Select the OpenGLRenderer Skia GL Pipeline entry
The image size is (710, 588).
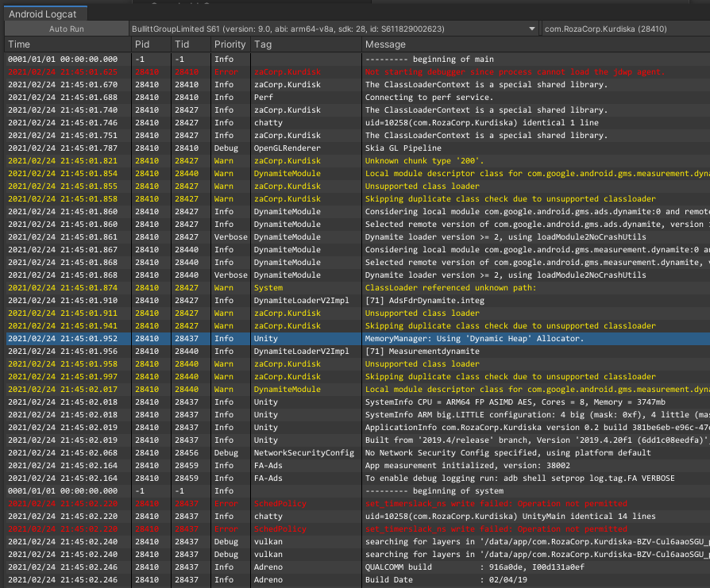click(x=357, y=148)
